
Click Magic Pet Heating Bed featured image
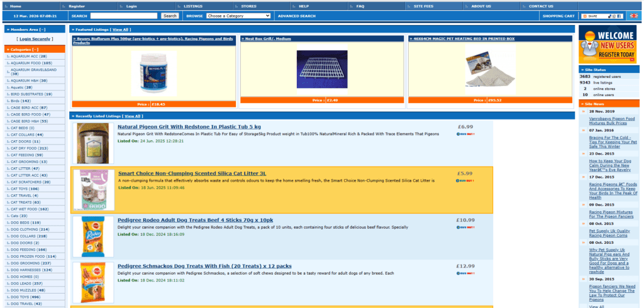(x=490, y=69)
